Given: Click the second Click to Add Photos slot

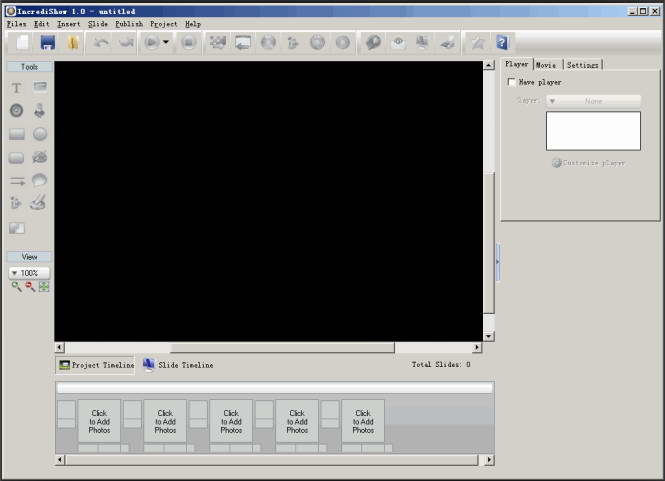Looking at the screenshot, I should click(x=165, y=421).
